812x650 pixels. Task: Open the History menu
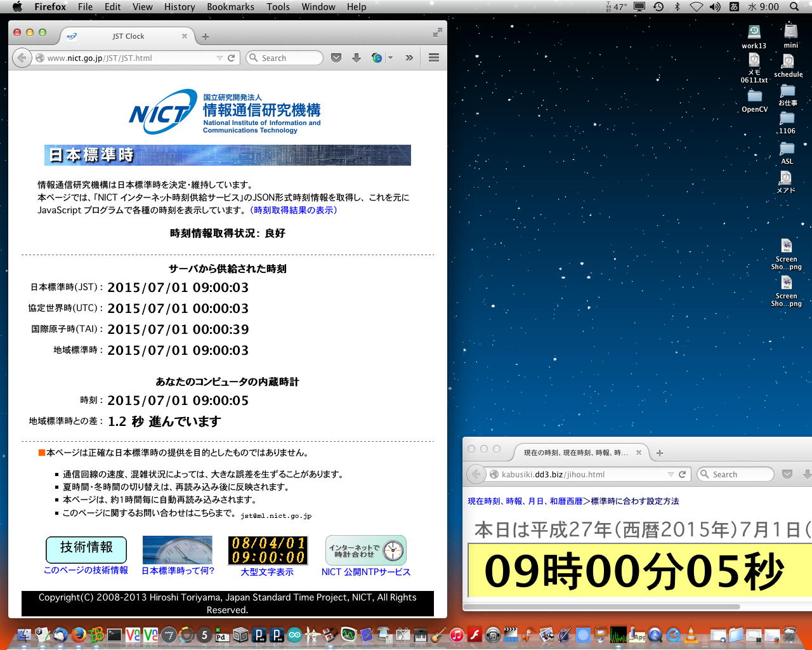click(180, 7)
